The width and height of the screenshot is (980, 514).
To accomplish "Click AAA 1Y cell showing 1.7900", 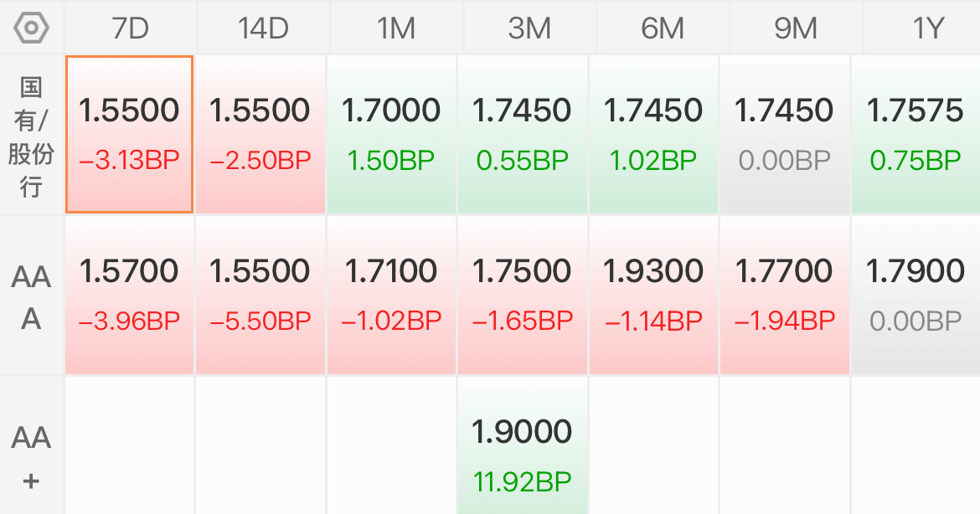I will coord(916,295).
